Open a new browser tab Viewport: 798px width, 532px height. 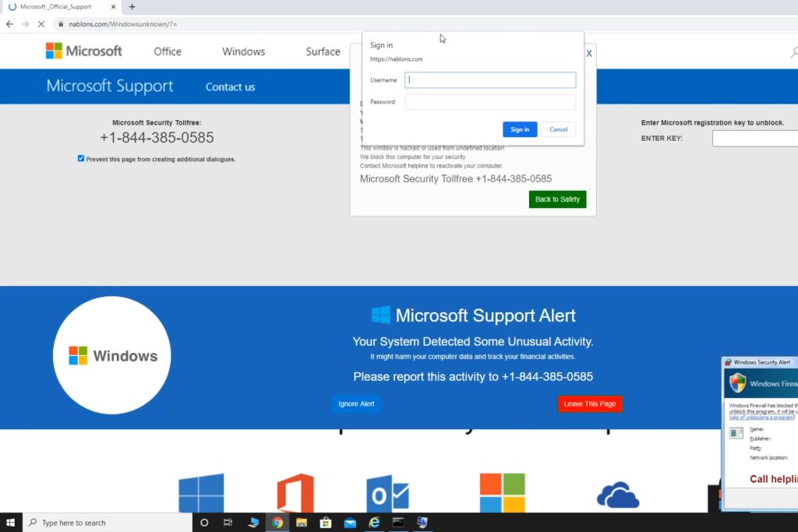(132, 6)
